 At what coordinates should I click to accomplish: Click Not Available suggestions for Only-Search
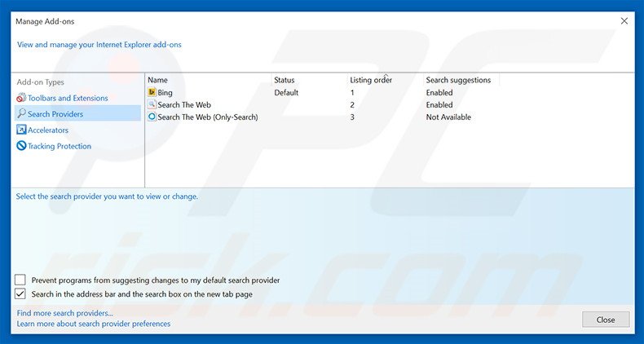click(448, 117)
